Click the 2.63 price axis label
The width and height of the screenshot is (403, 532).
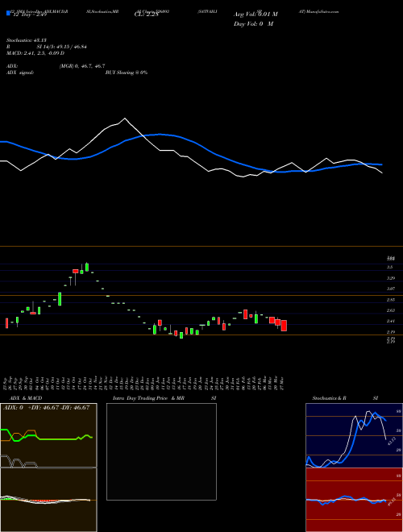[x=391, y=310]
